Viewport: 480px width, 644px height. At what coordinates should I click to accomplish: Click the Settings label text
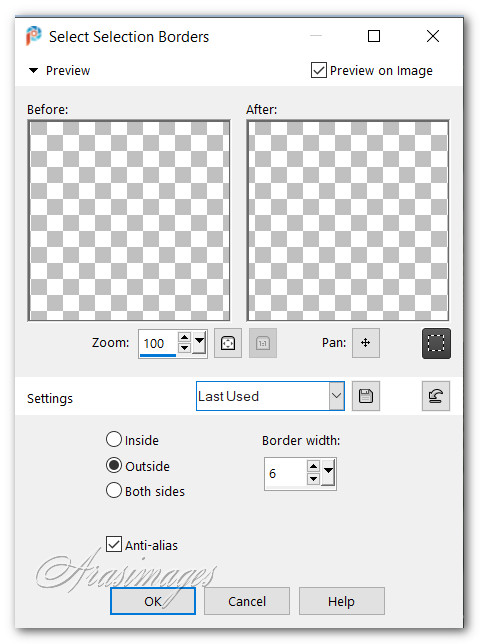point(50,398)
